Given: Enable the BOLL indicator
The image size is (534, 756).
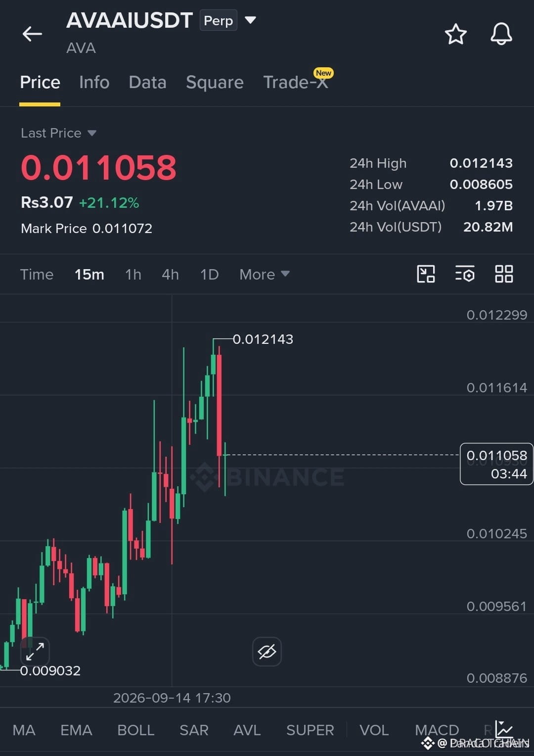Looking at the screenshot, I should coord(136,730).
